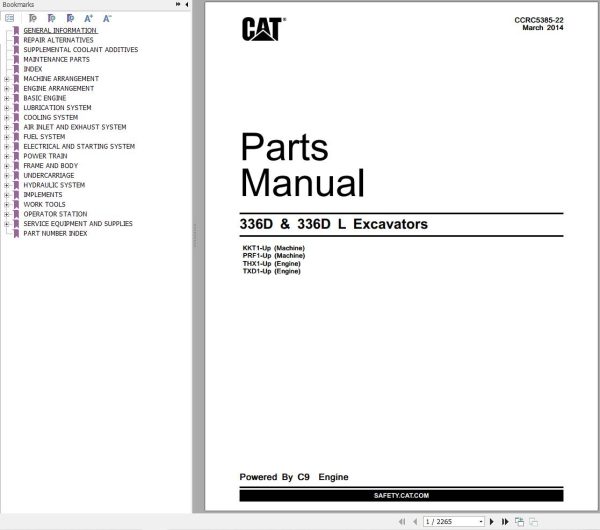
Task: Click the double-arrow expand panel icon
Action: point(178,4)
